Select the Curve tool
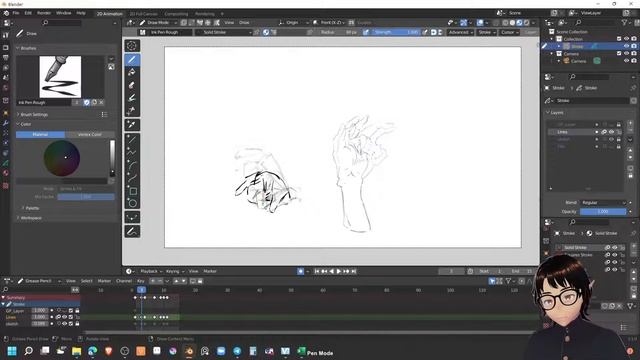Viewport: 640px width, 360px height. [132, 178]
